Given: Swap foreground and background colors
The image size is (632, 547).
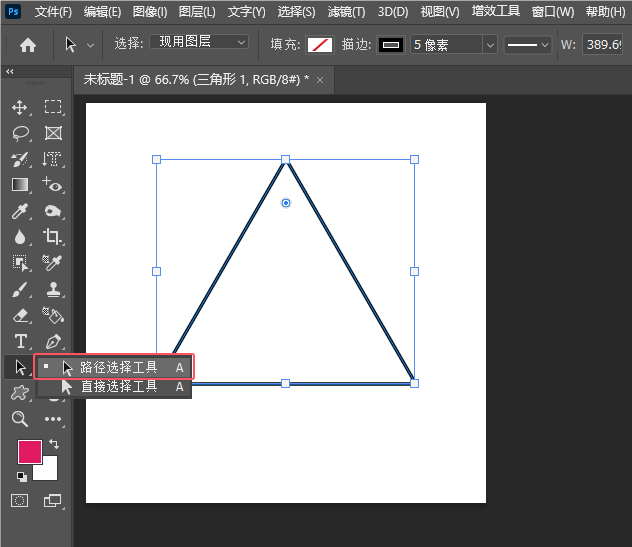Looking at the screenshot, I should [x=53, y=443].
